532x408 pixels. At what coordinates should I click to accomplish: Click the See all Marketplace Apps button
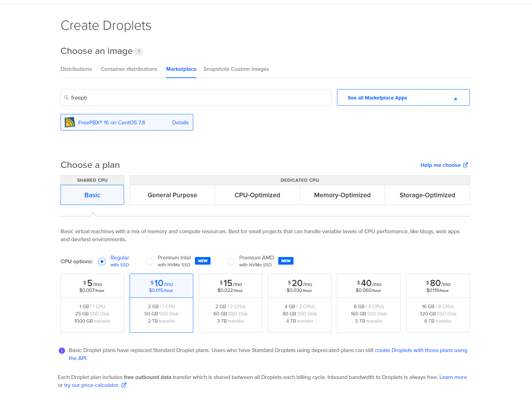[403, 97]
